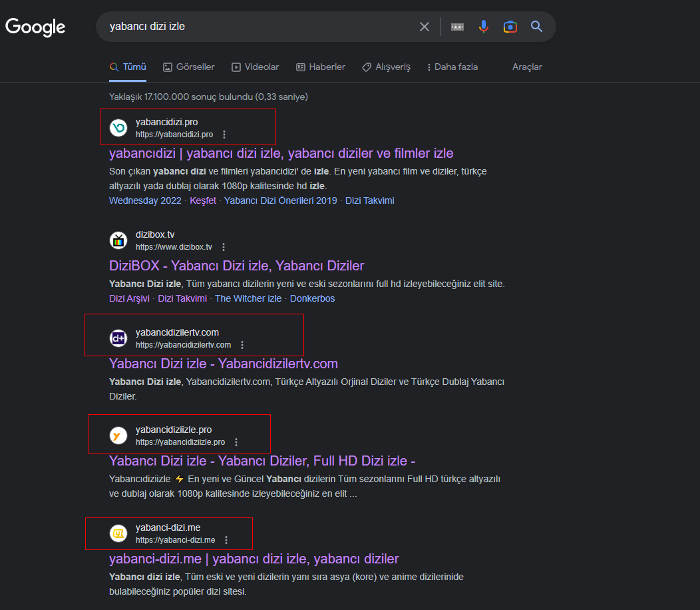The image size is (700, 610).
Task: Open Yabancı Dizi izle Full HD result title
Action: pyautogui.click(x=262, y=461)
